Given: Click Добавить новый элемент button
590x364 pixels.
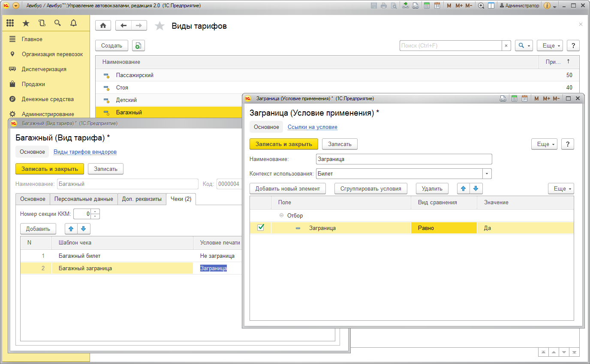Looking at the screenshot, I should (x=288, y=188).
